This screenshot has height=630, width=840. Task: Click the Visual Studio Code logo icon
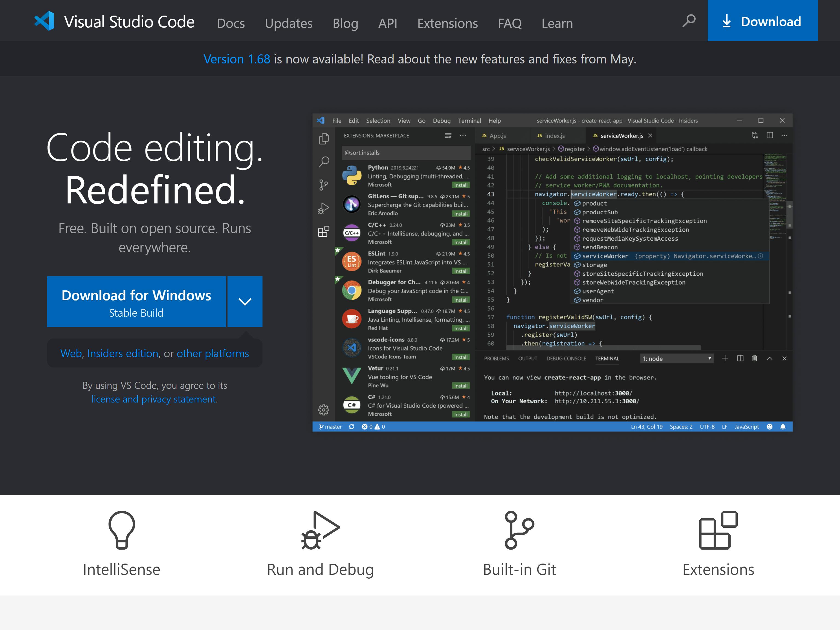pyautogui.click(x=44, y=21)
